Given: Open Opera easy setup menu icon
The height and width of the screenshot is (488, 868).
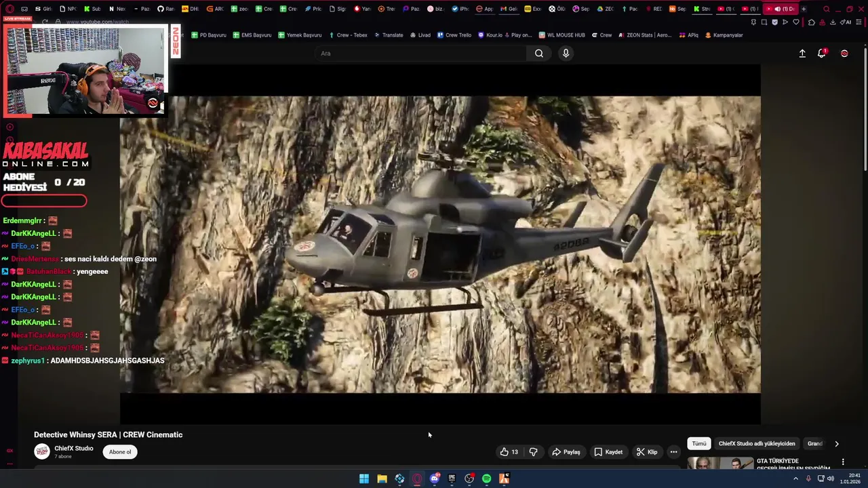Looking at the screenshot, I should coord(860,22).
